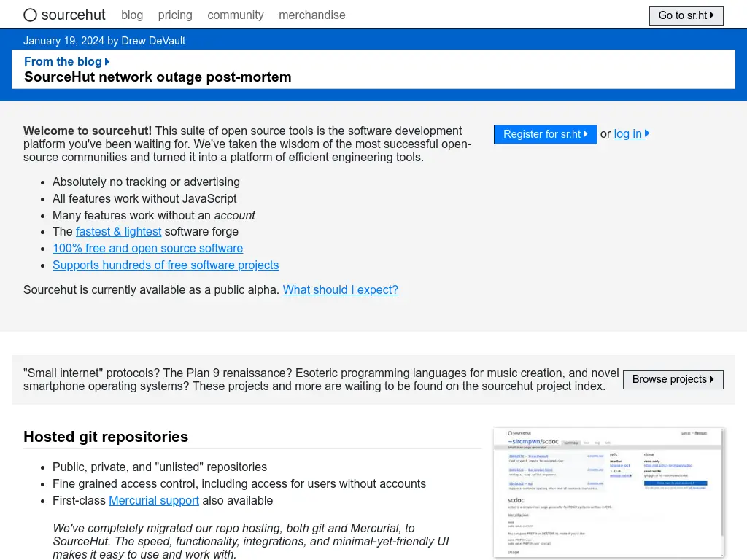Click 'Fine grained access control' list item
747x560 pixels.
click(239, 484)
